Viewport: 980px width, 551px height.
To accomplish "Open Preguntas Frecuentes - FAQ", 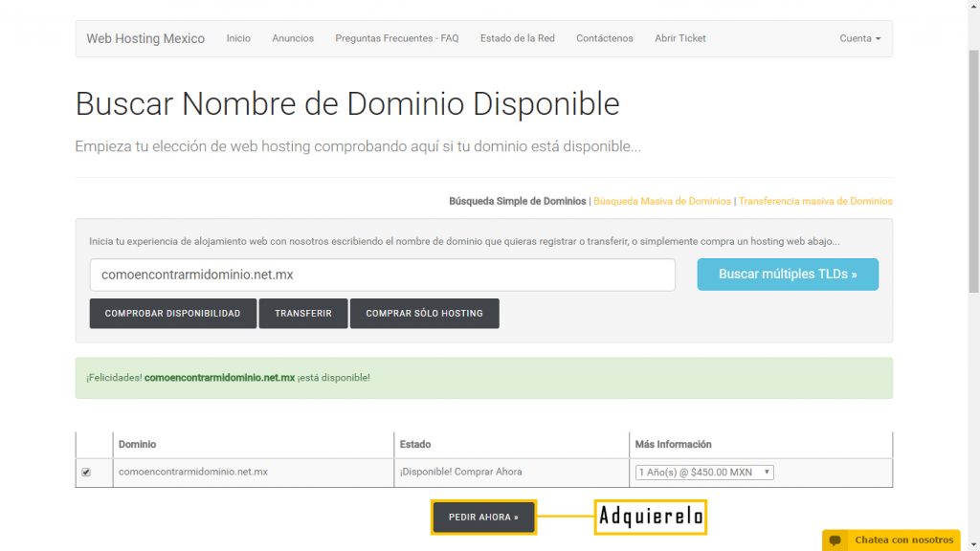I will 396,38.
